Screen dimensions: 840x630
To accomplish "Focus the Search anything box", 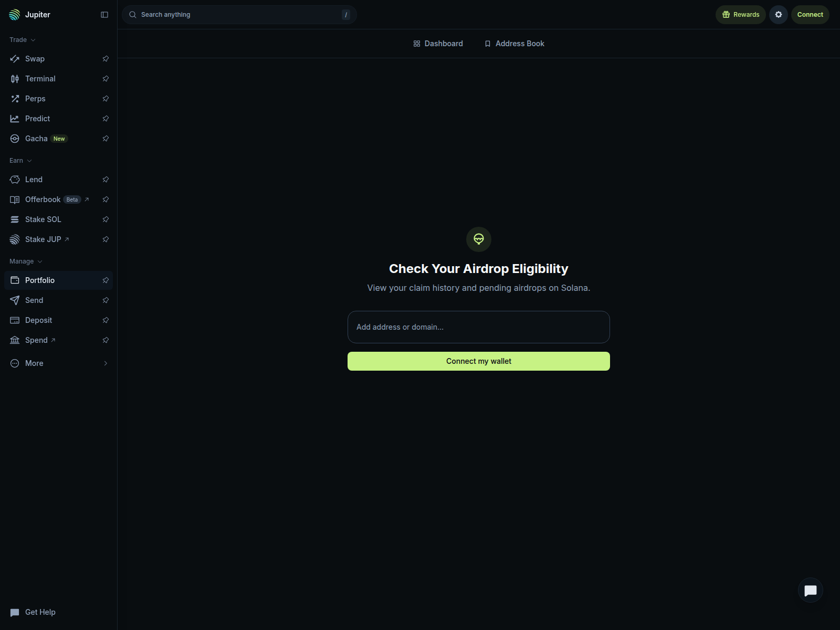I will [x=239, y=15].
